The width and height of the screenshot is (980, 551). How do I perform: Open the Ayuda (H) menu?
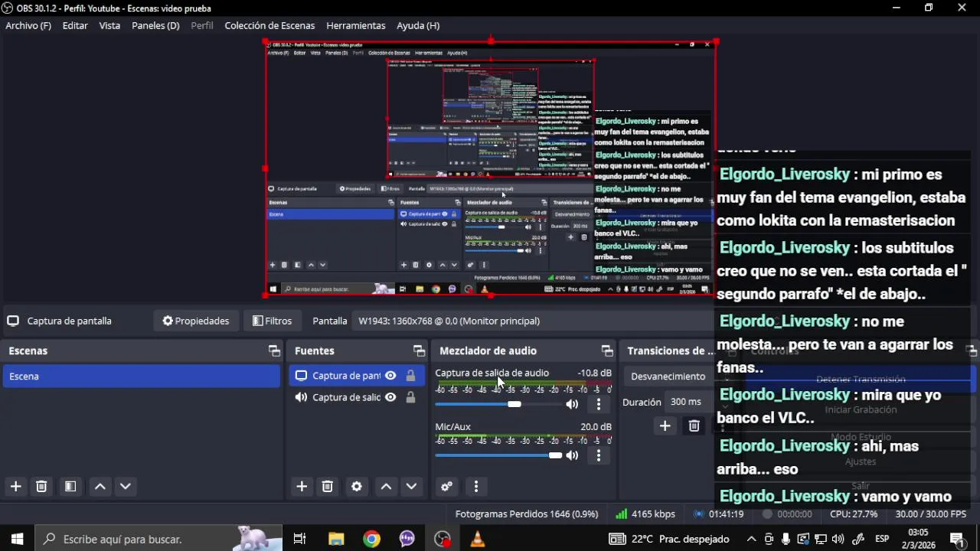tap(418, 25)
